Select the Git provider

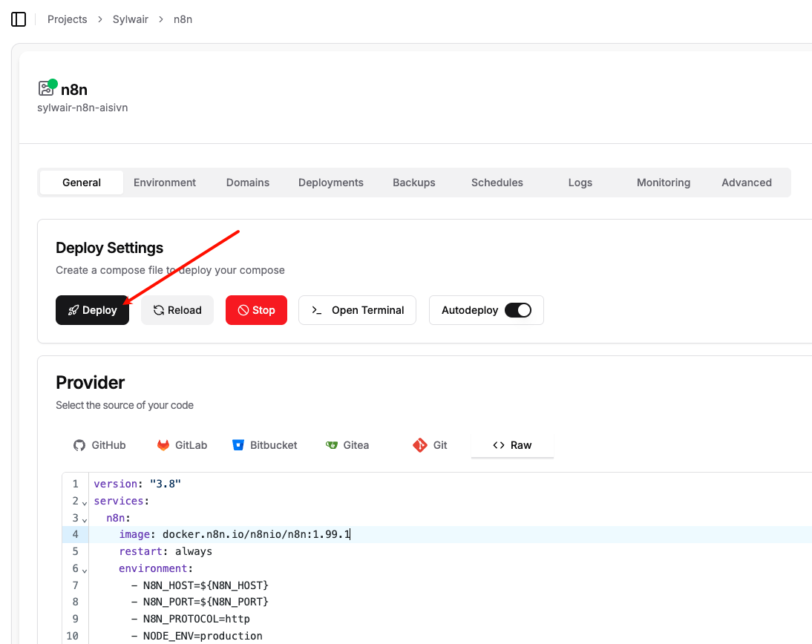tap(430, 445)
